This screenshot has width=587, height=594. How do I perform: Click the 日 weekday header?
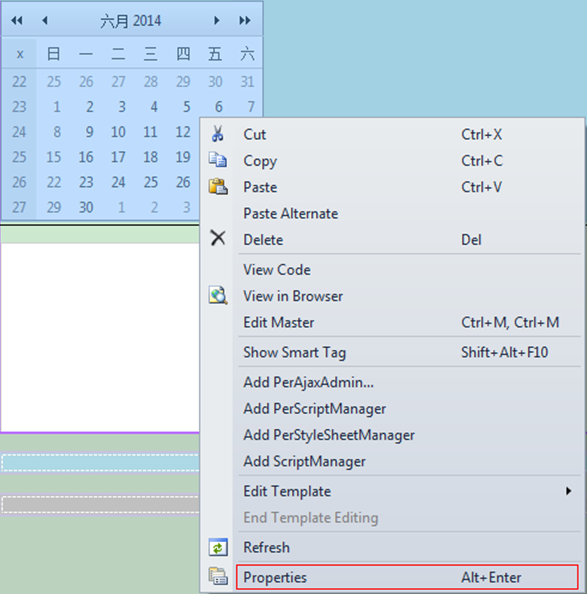53,54
